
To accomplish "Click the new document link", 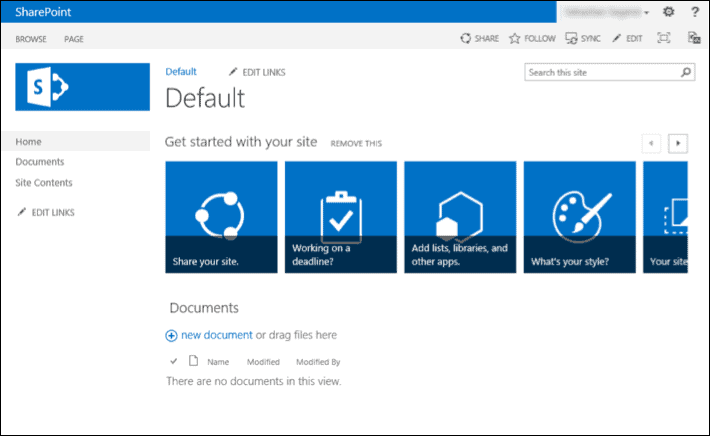I will click(x=217, y=335).
